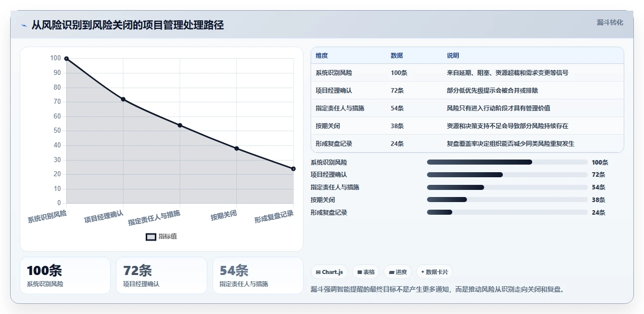Click the 按期关闭 progress bar
The height and width of the screenshot is (314, 644).
click(507, 200)
